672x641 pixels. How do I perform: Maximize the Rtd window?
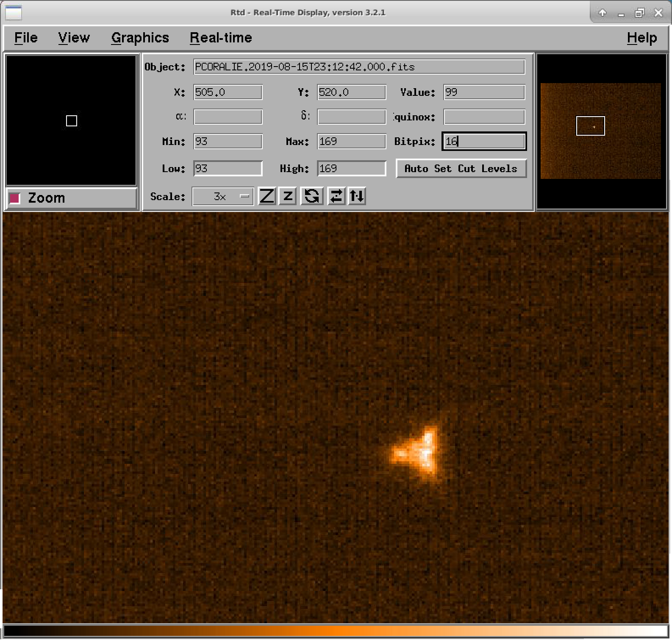[639, 13]
